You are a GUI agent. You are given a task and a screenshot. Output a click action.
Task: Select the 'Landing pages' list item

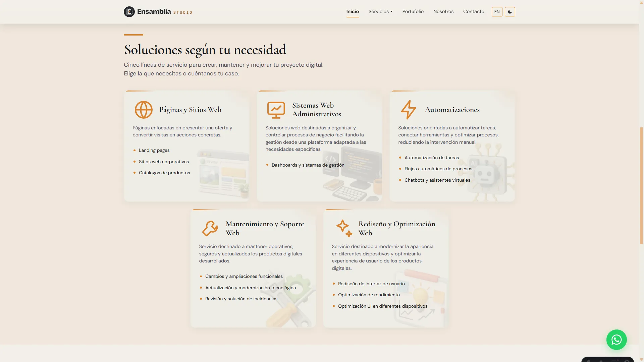pyautogui.click(x=154, y=150)
